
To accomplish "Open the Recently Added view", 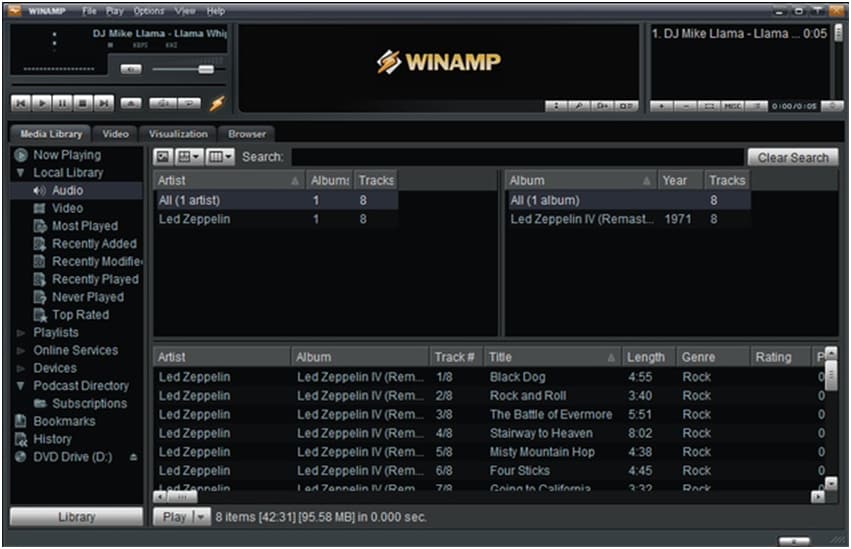I will click(94, 244).
